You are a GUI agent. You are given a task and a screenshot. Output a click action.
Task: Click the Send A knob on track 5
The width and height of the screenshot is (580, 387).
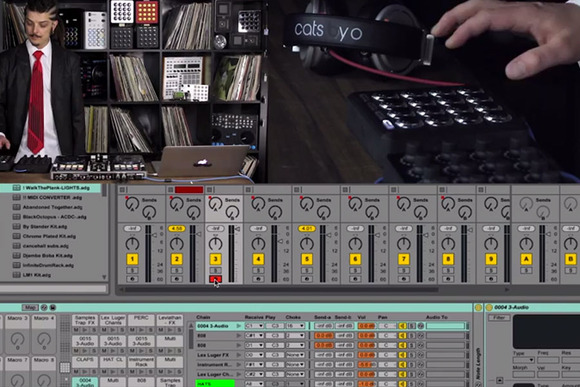point(307,203)
